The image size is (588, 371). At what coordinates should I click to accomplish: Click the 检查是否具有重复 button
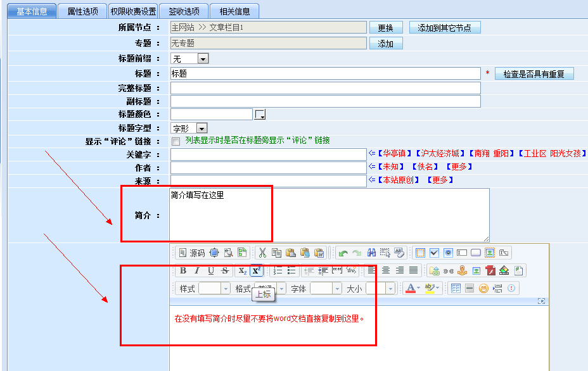pyautogui.click(x=534, y=74)
